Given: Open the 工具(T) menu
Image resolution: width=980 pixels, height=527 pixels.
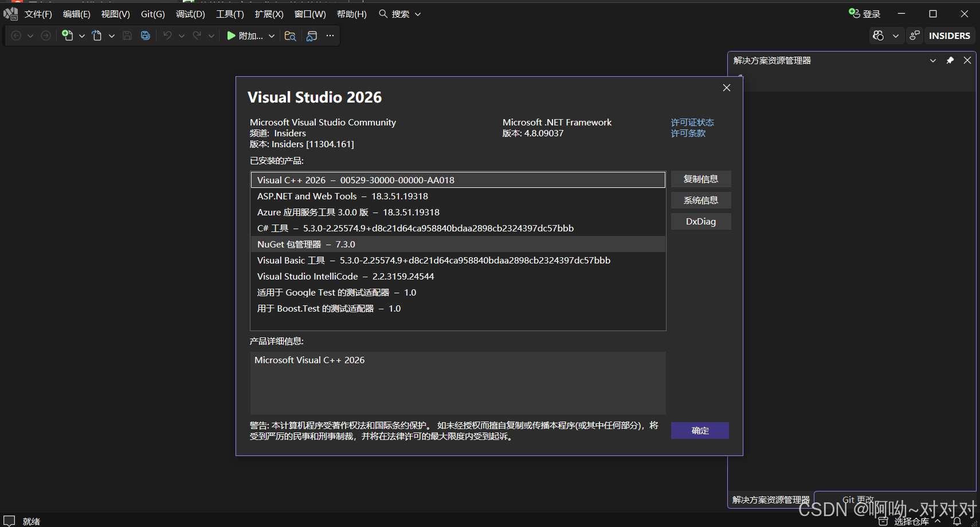Looking at the screenshot, I should [x=230, y=14].
